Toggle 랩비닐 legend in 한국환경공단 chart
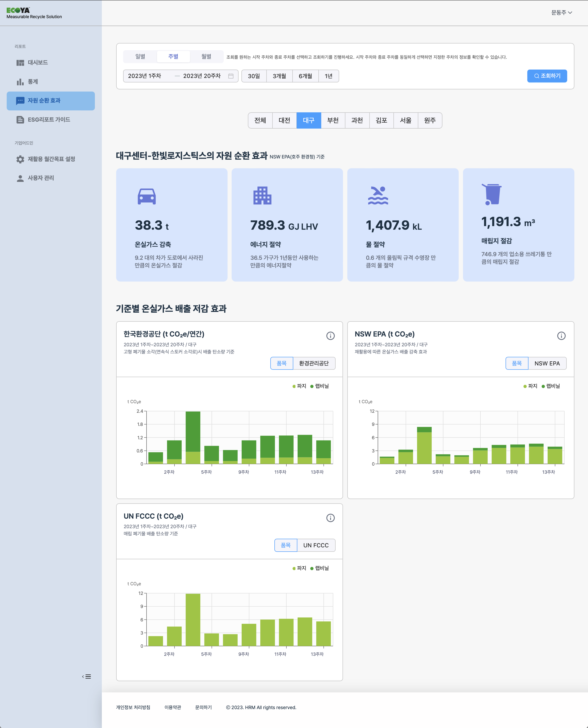Screen dimensions: 588x728 click(x=319, y=386)
